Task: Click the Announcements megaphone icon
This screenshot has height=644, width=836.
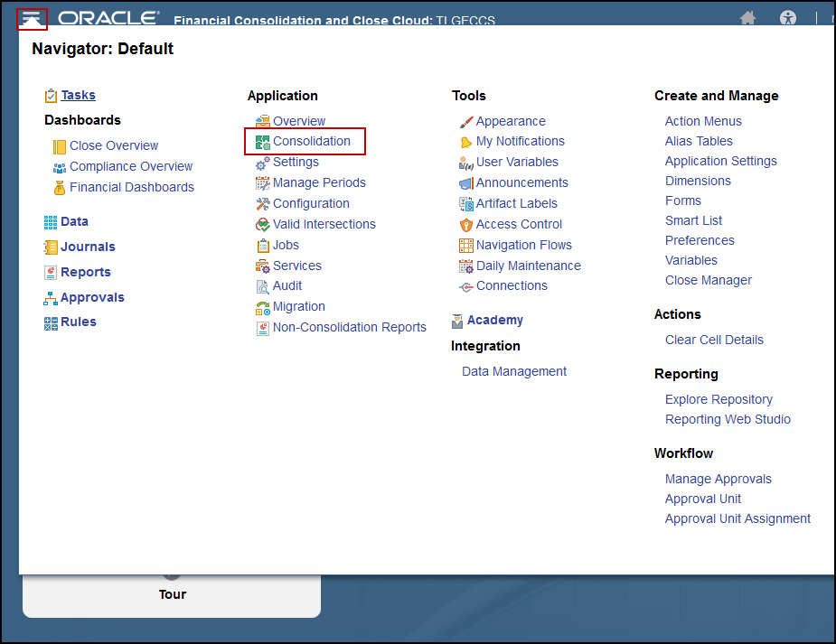Action: (466, 183)
